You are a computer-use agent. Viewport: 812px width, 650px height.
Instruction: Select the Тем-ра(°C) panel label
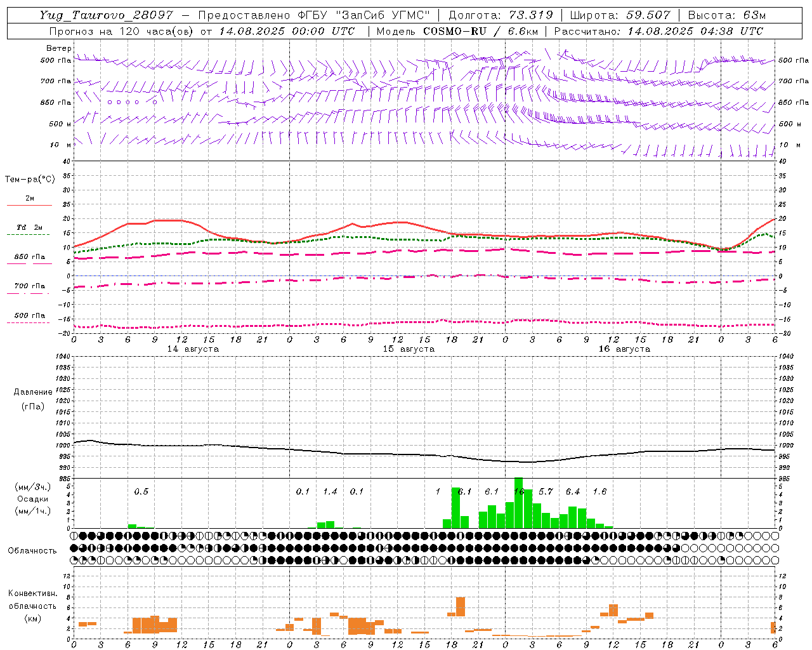(x=30, y=180)
